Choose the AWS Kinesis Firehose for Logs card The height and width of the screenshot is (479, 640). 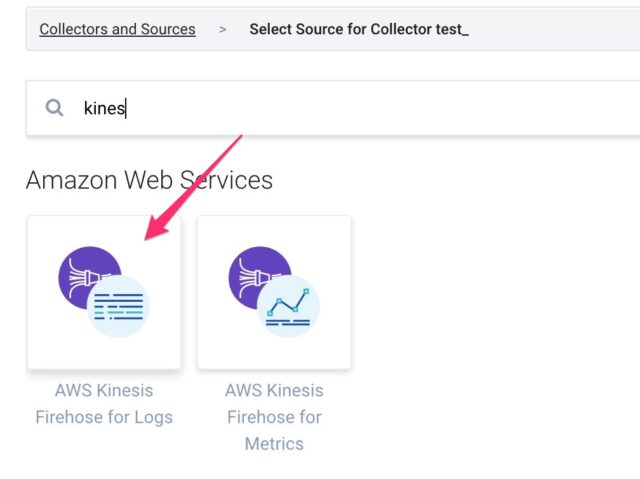coord(104,293)
